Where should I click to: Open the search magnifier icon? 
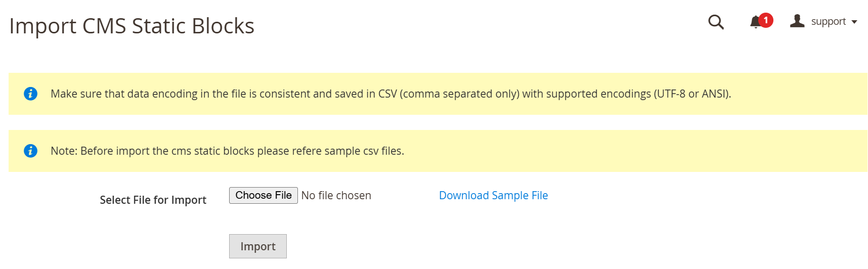point(716,22)
